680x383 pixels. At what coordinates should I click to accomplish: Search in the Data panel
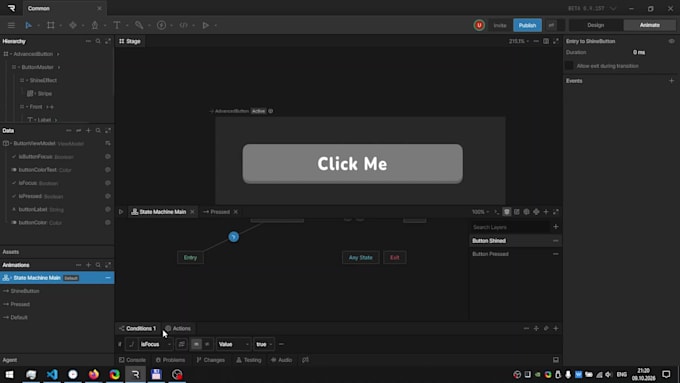[98, 131]
